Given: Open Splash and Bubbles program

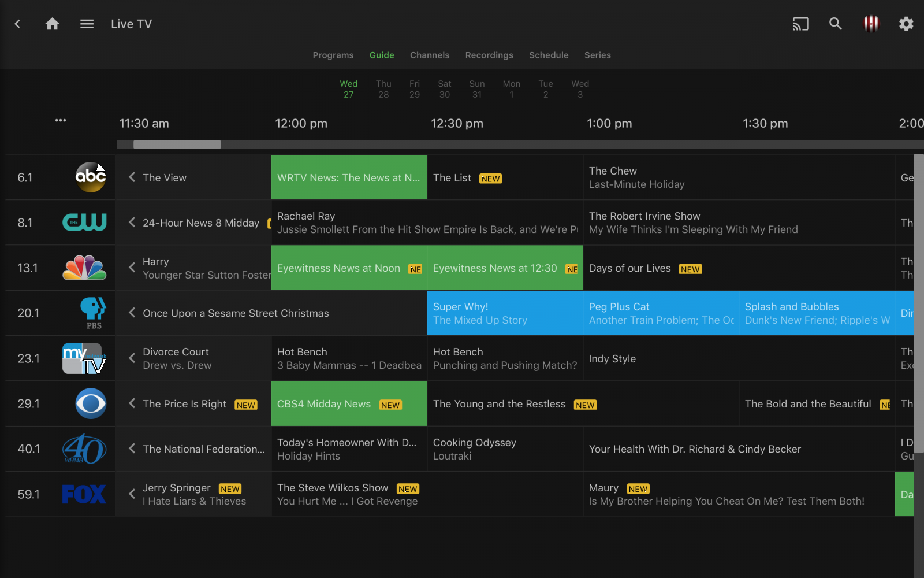Looking at the screenshot, I should point(817,313).
